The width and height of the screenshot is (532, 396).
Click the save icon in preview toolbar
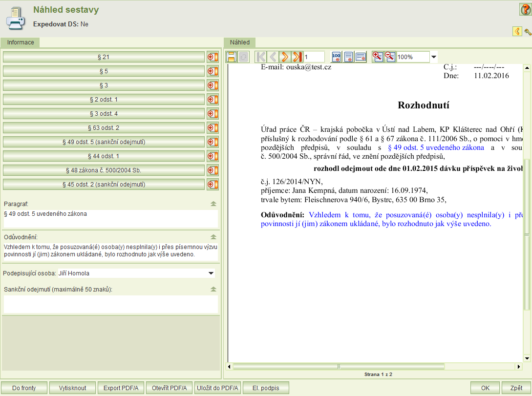pyautogui.click(x=231, y=57)
